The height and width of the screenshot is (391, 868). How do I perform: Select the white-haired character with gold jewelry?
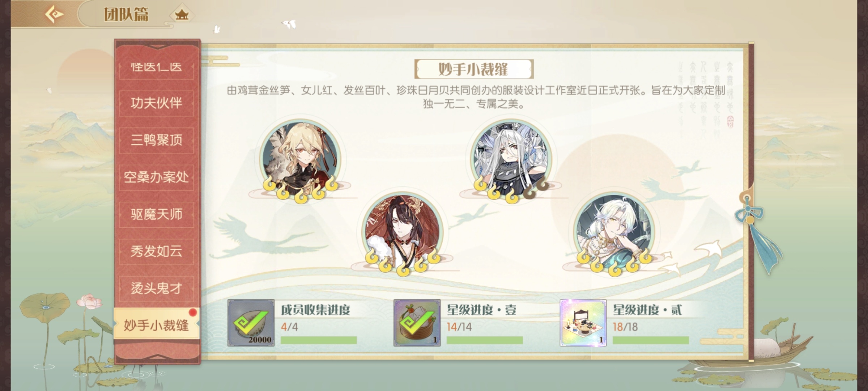pos(614,232)
